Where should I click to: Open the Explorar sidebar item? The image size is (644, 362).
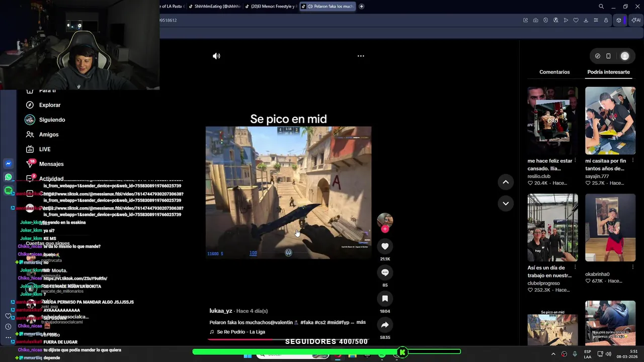pos(43,105)
